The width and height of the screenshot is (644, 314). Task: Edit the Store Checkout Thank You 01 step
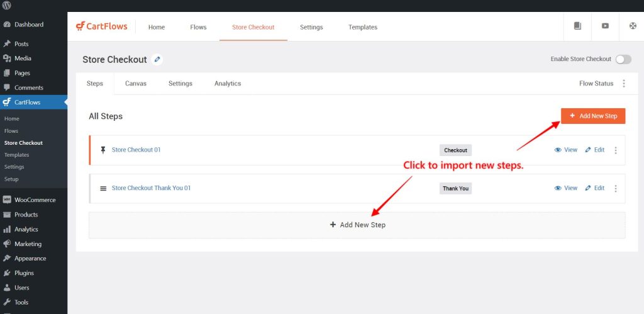coord(595,188)
